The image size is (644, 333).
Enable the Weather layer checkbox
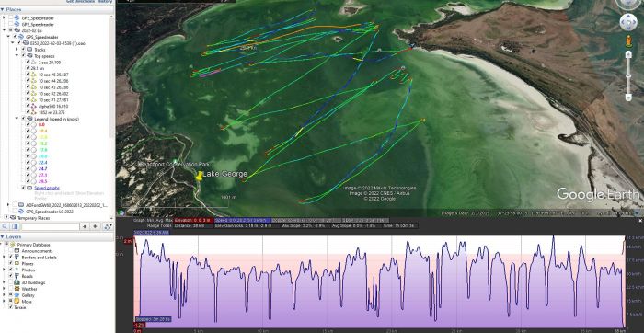11,289
